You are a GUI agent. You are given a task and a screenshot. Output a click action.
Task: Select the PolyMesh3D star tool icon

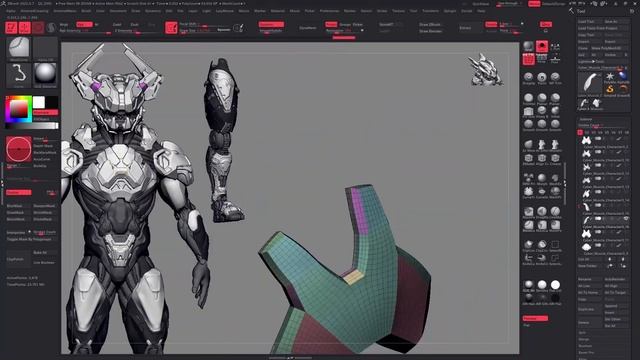(610, 77)
